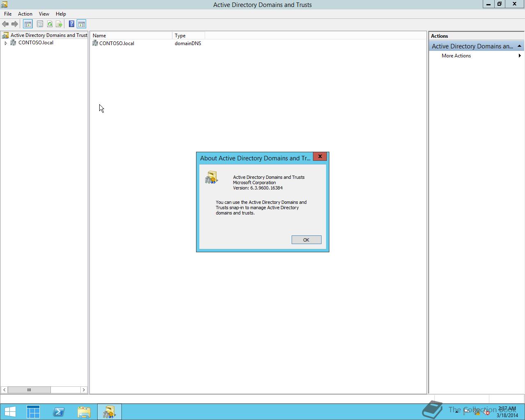Click the snap-in icon in the About dialog

[x=212, y=178]
